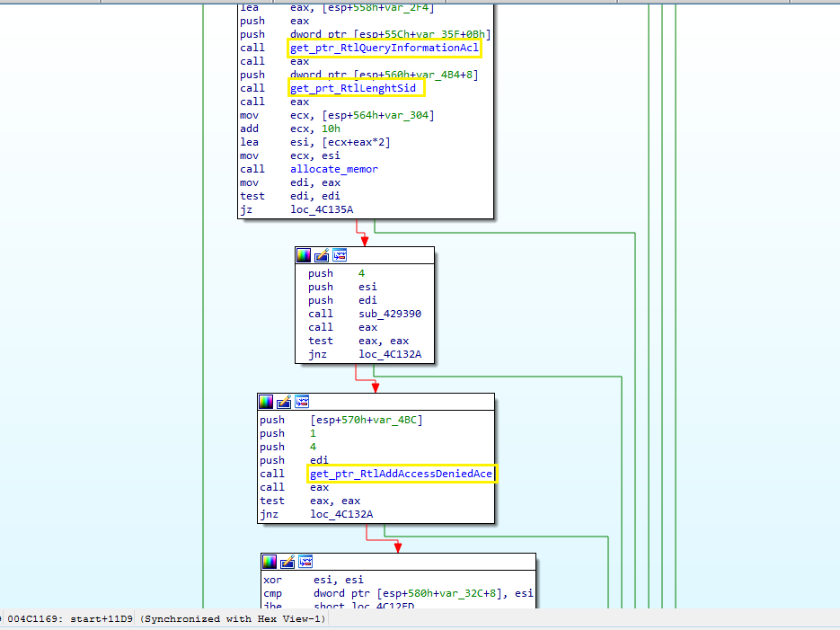840x630 pixels.
Task: Click the 'mov ecx, esi' instruction
Action: point(290,155)
